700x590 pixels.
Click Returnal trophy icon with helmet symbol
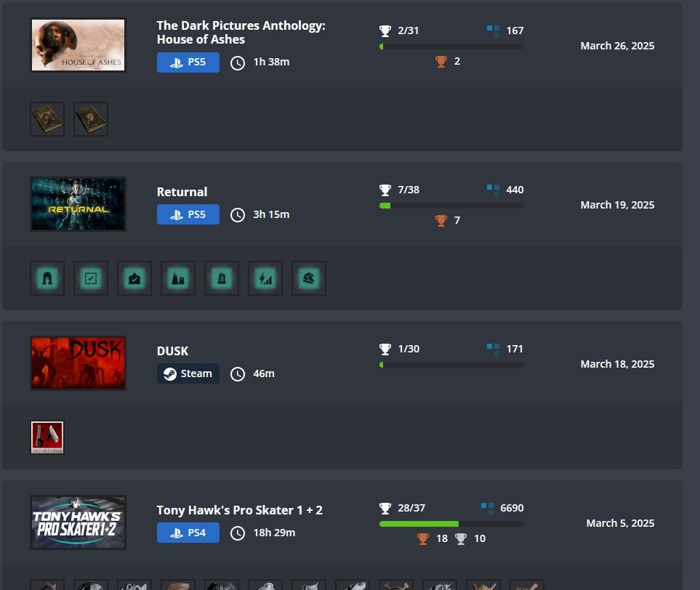click(309, 278)
